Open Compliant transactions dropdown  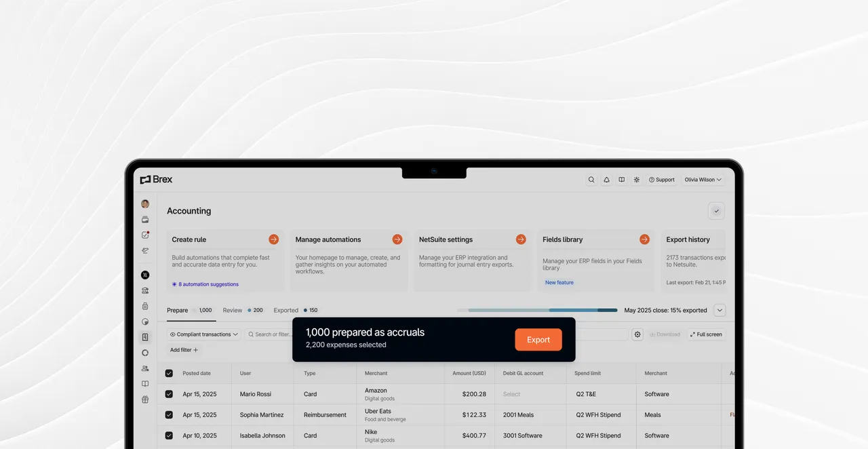pyautogui.click(x=204, y=334)
